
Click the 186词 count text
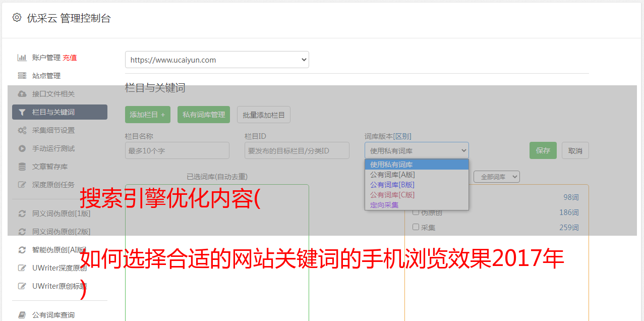tap(569, 212)
